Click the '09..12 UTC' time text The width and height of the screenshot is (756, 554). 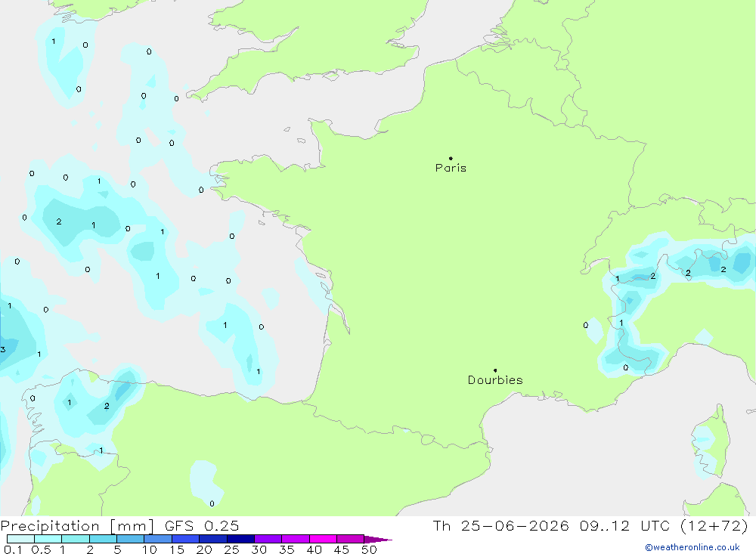point(625,526)
